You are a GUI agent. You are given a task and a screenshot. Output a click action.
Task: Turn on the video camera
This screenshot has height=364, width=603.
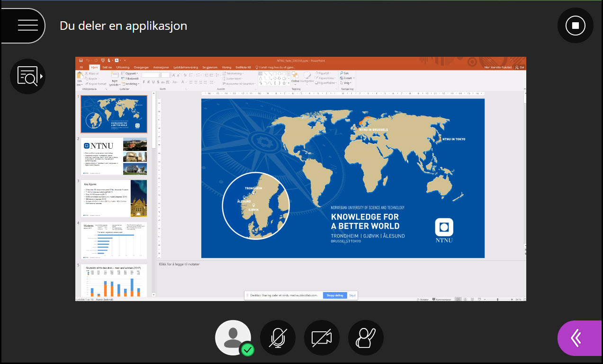(322, 338)
